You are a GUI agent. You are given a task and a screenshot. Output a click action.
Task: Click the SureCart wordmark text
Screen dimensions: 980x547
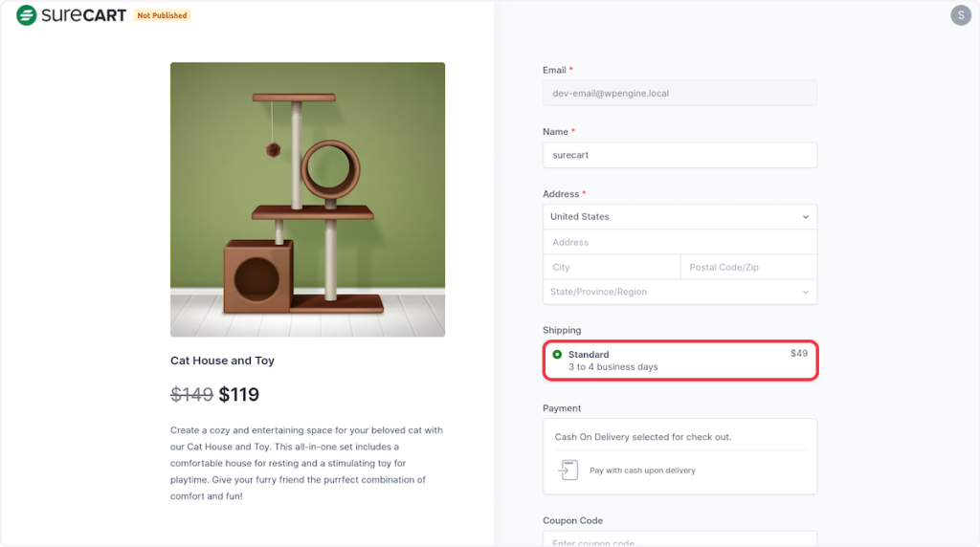pyautogui.click(x=84, y=15)
